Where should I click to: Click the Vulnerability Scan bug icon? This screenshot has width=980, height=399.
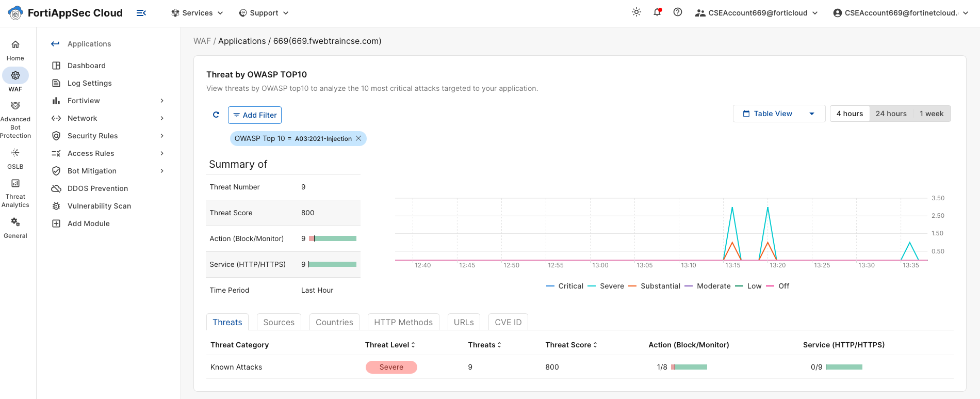coord(56,206)
